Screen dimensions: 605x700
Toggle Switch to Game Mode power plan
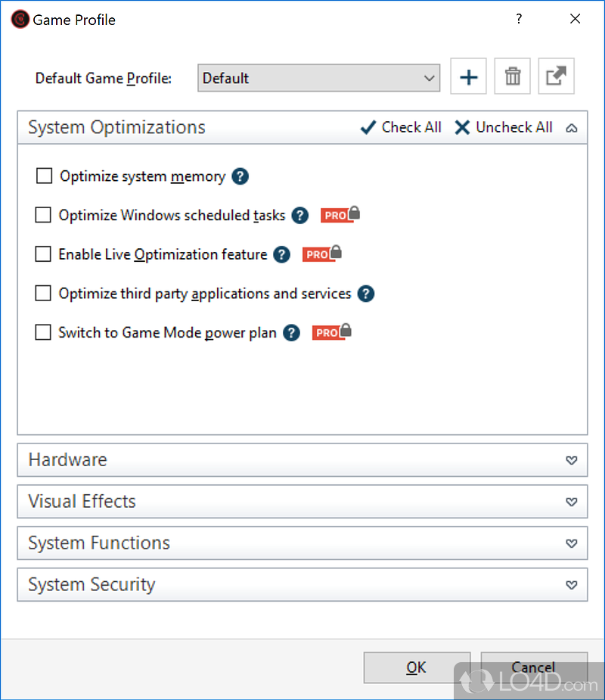(x=43, y=333)
